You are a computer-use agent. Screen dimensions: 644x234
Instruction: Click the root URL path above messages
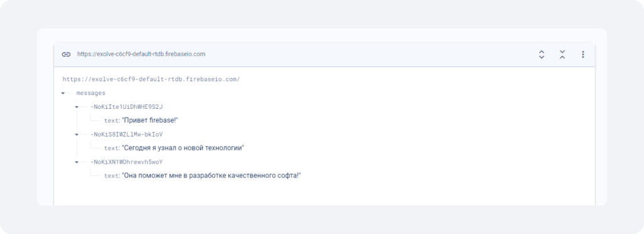pyautogui.click(x=151, y=79)
